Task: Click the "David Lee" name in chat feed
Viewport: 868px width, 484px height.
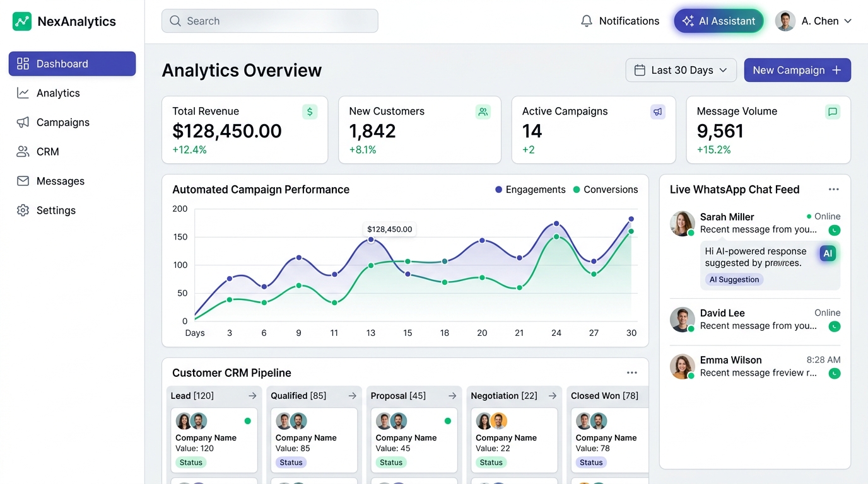Action: (722, 313)
